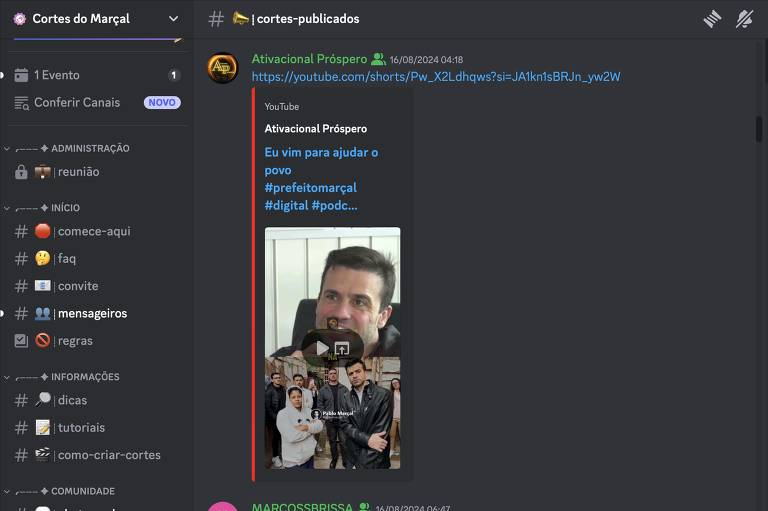Open the reunião locked channel

[x=96, y=172]
